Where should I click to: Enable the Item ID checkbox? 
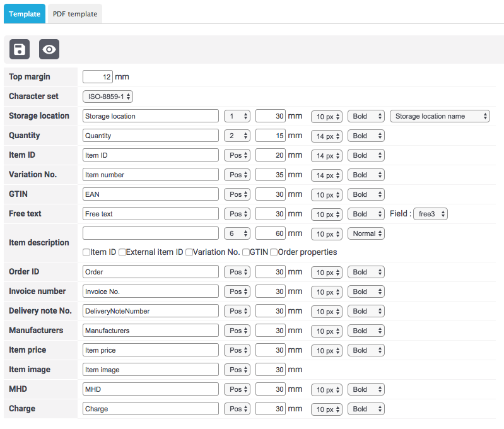point(86,252)
